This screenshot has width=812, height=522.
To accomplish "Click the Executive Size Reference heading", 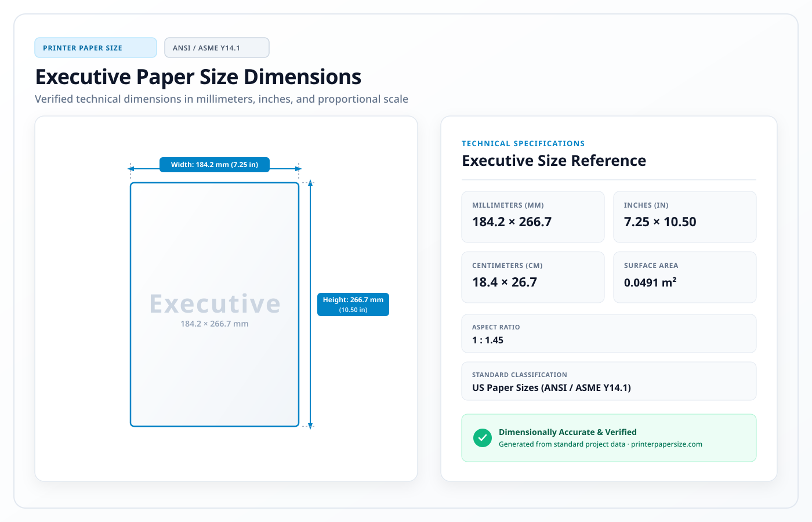I will (554, 161).
